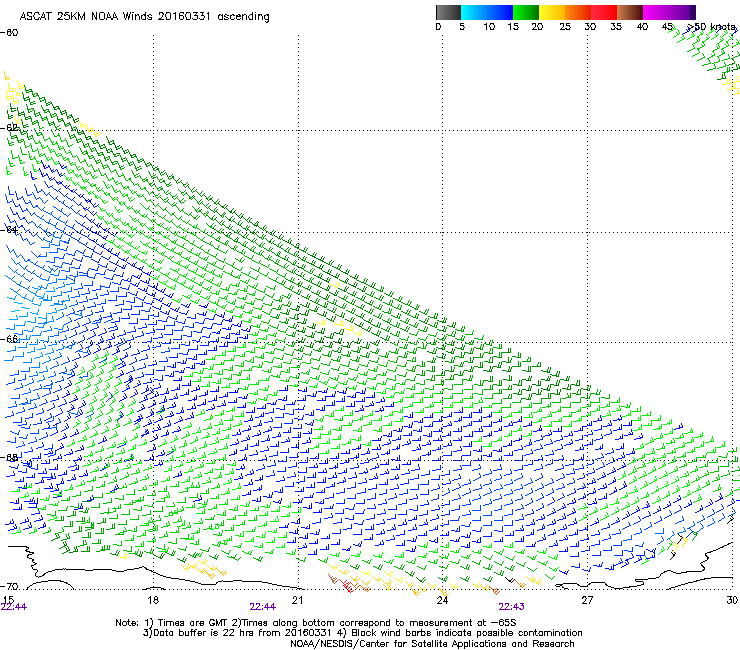This screenshot has width=740, height=650.
Task: Click the gray 0–5 knots legend swatch
Action: tap(448, 12)
